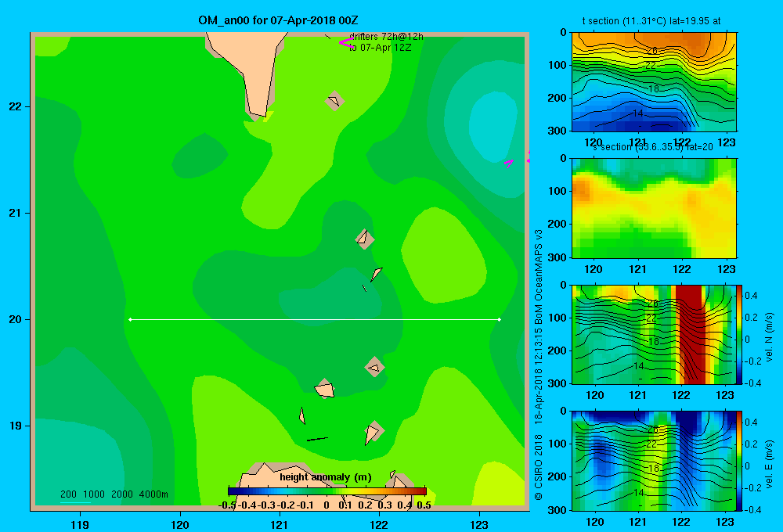Viewport: 783px width, 532px height.
Task: Click the height anomaly colorbar on the main map
Action: point(327,491)
